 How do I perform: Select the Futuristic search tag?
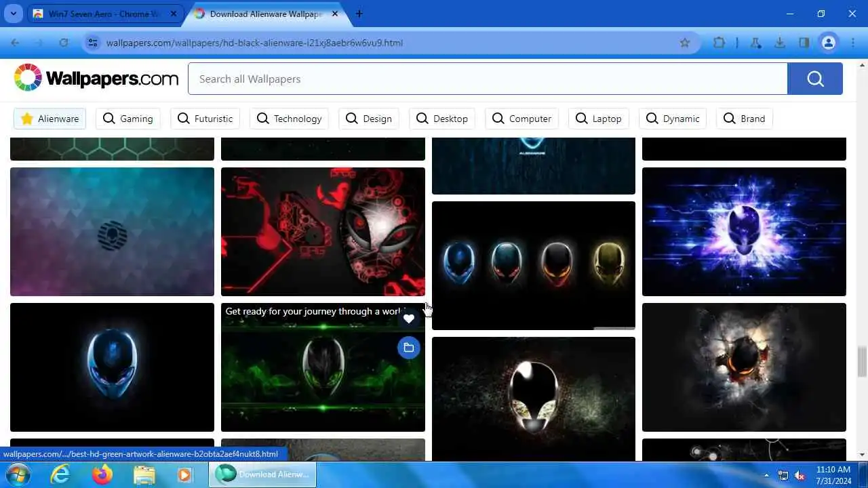pyautogui.click(x=205, y=119)
